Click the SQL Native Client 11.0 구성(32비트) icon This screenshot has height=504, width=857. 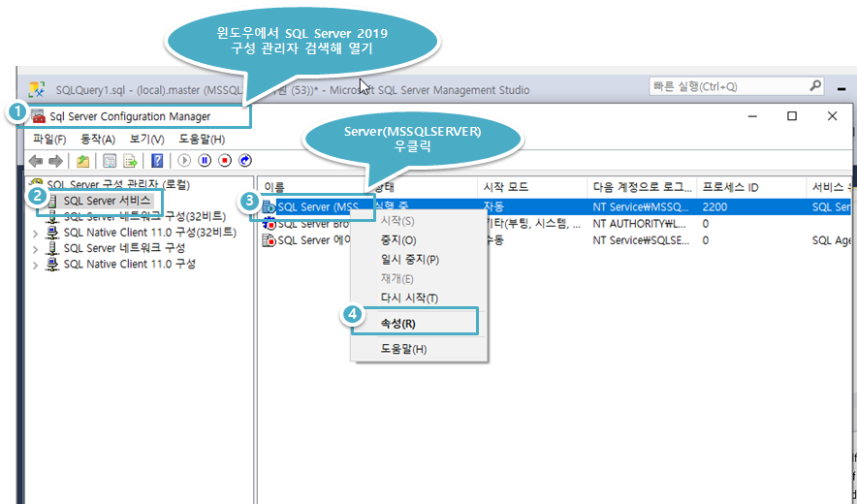pos(52,233)
